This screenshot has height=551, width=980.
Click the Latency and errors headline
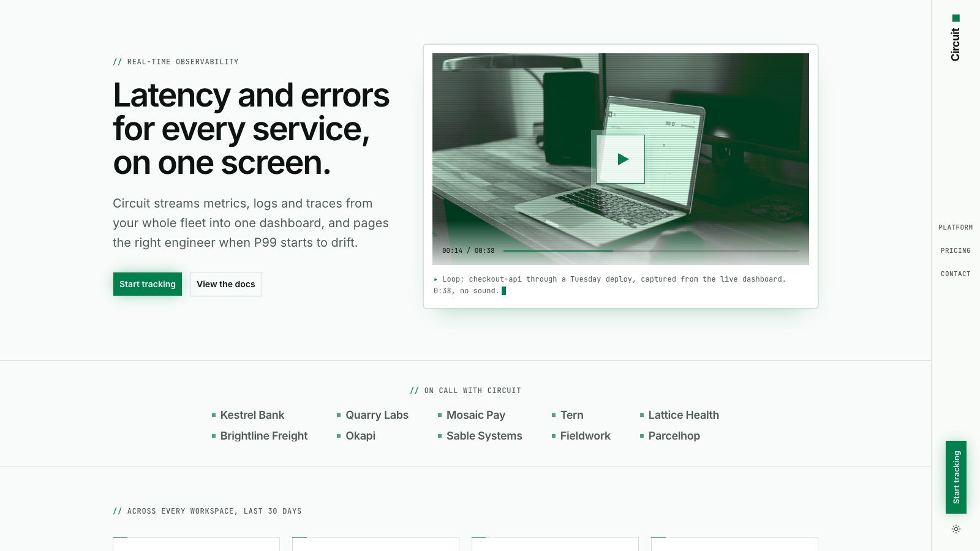click(x=251, y=129)
